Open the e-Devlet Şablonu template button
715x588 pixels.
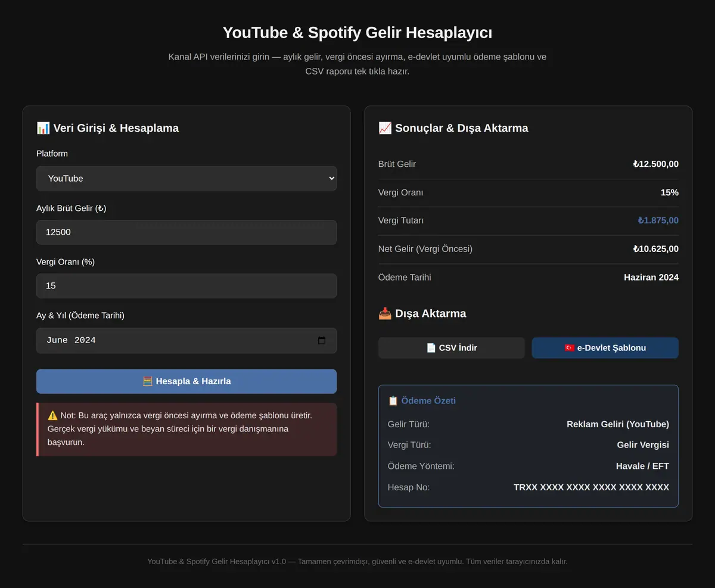pos(605,348)
